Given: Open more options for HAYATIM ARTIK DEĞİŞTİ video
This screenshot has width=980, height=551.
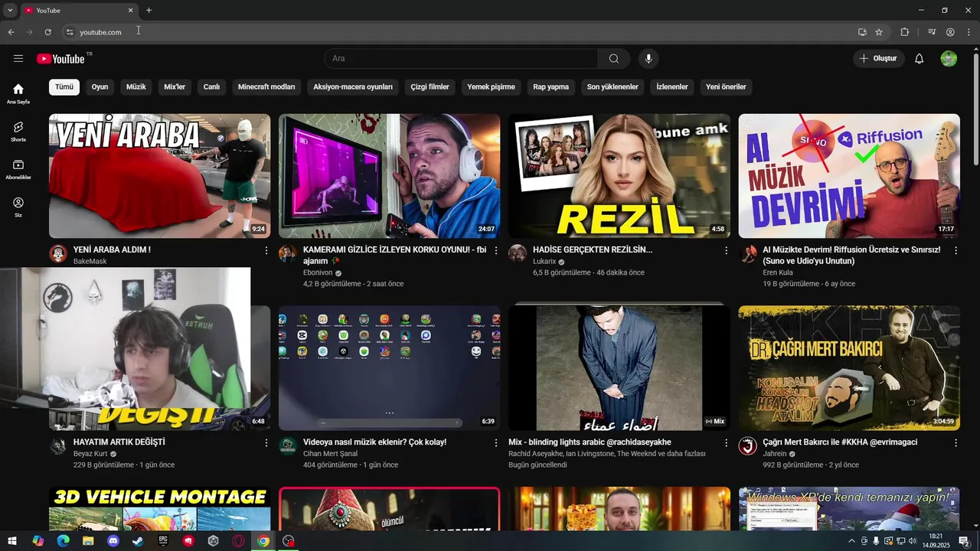Looking at the screenshot, I should (x=266, y=442).
